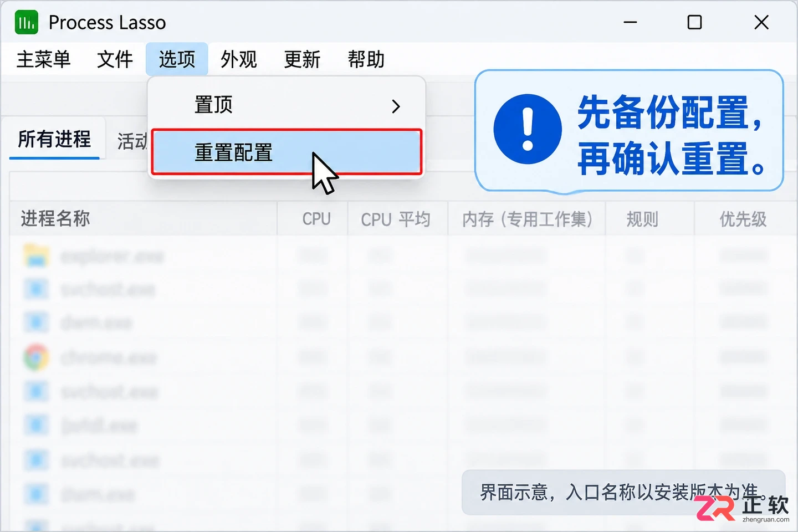Switch to the 所有进程 tab
Viewport: 798px width, 532px height.
coord(54,139)
